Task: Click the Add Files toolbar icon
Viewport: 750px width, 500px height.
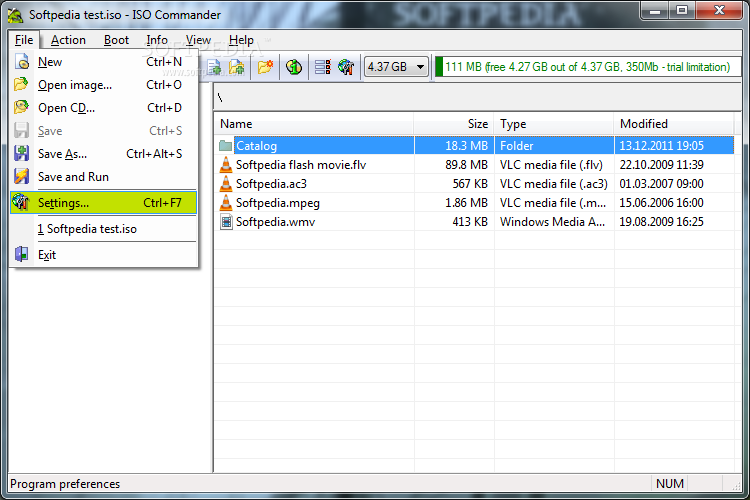Action: [214, 67]
